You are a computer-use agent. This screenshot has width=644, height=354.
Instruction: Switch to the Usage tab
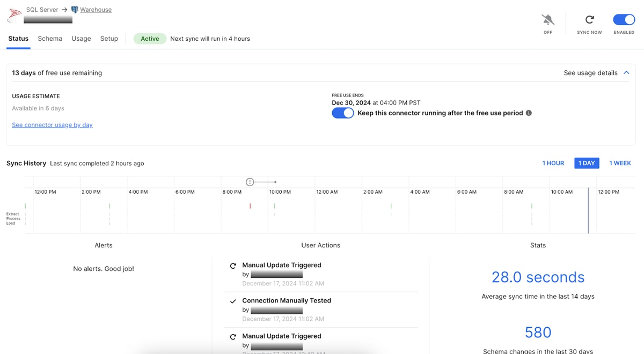[81, 39]
